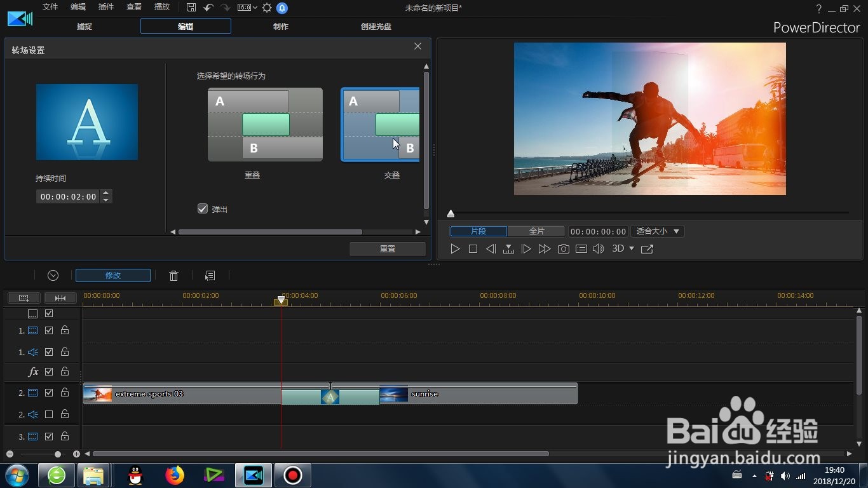Viewport: 868px width, 488px height.
Task: Click the save project icon
Action: pyautogui.click(x=191, y=8)
